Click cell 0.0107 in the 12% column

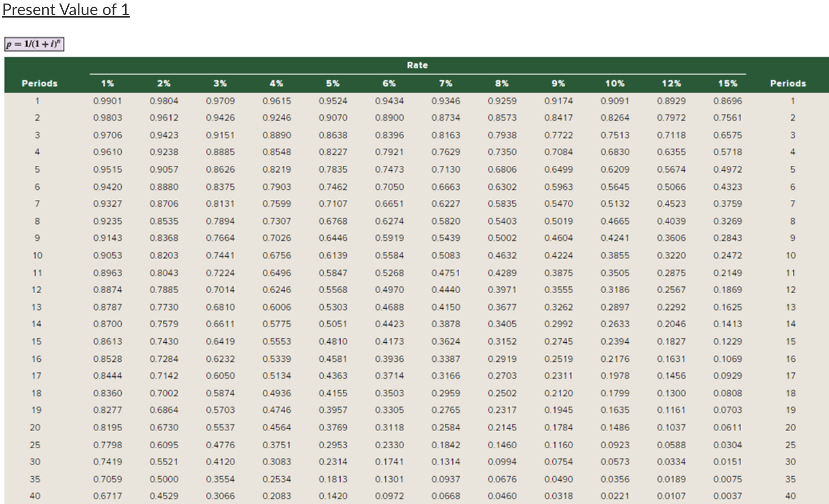pos(671,496)
